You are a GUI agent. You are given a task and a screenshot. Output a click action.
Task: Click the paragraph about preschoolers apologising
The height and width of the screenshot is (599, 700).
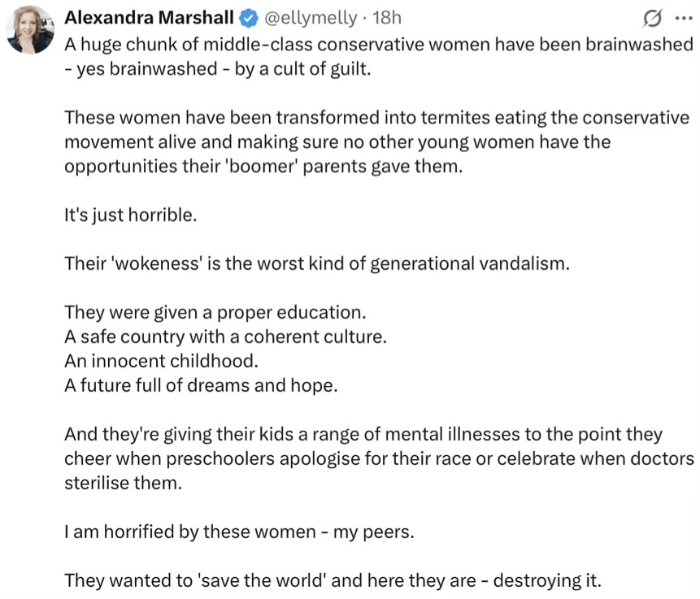click(x=379, y=458)
